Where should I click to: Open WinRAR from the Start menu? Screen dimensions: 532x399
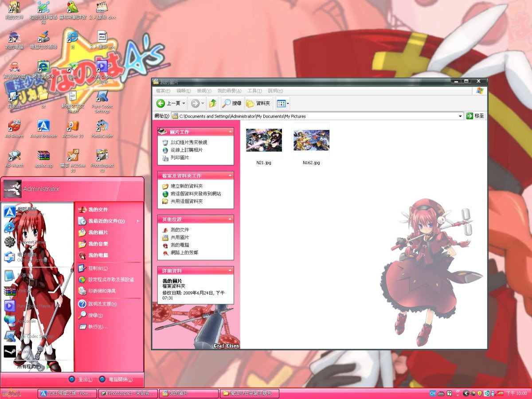(x=37, y=291)
